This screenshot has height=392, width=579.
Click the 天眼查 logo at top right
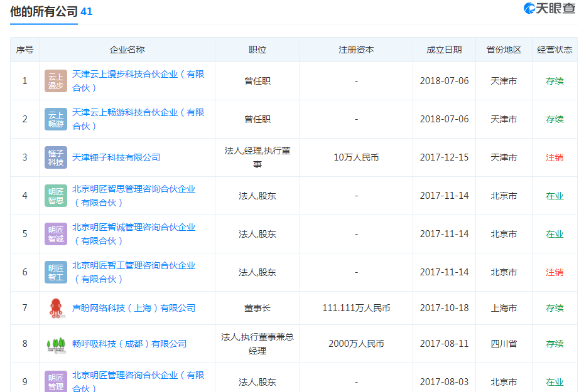tap(549, 8)
